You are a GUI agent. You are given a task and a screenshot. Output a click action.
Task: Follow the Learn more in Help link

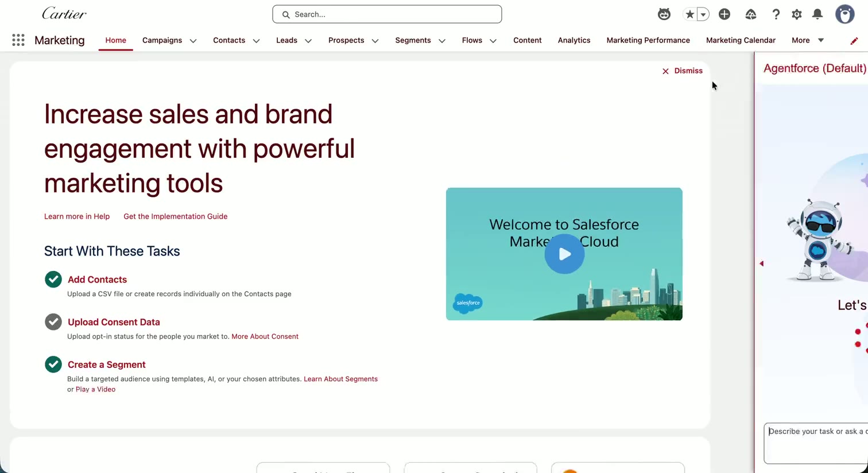tap(77, 216)
